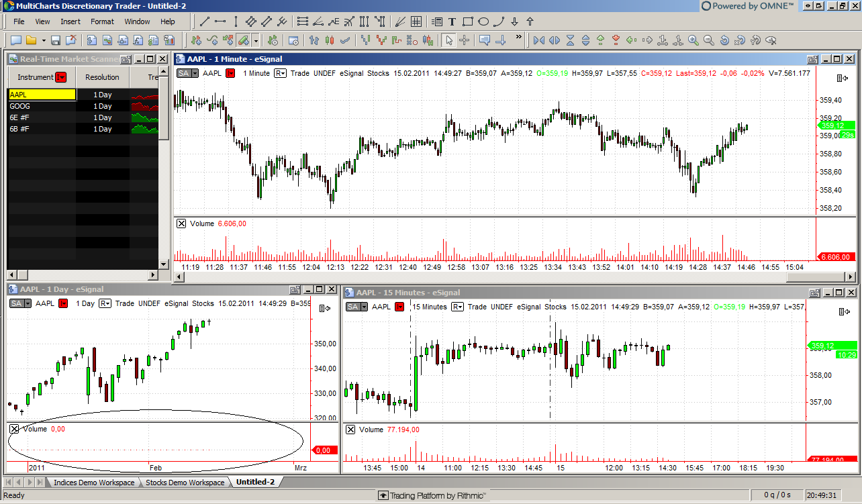Toggle the Volume X box in 1 Day chart

[14, 428]
